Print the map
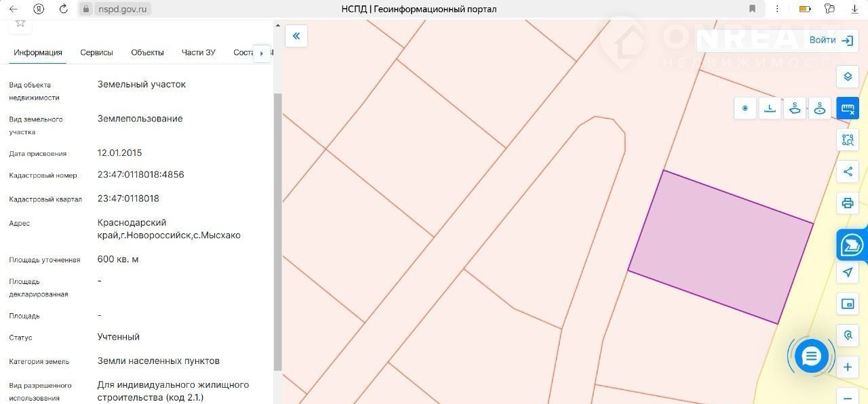The image size is (868, 404). tap(847, 203)
